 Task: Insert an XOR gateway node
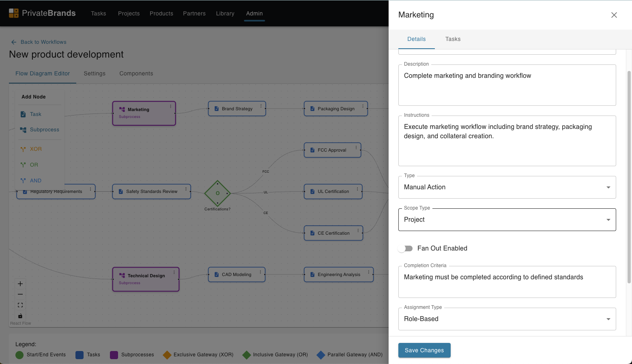35,149
